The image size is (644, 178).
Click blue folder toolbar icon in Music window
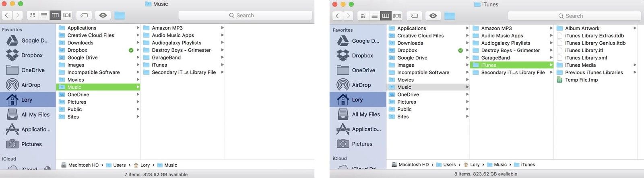[x=120, y=16]
